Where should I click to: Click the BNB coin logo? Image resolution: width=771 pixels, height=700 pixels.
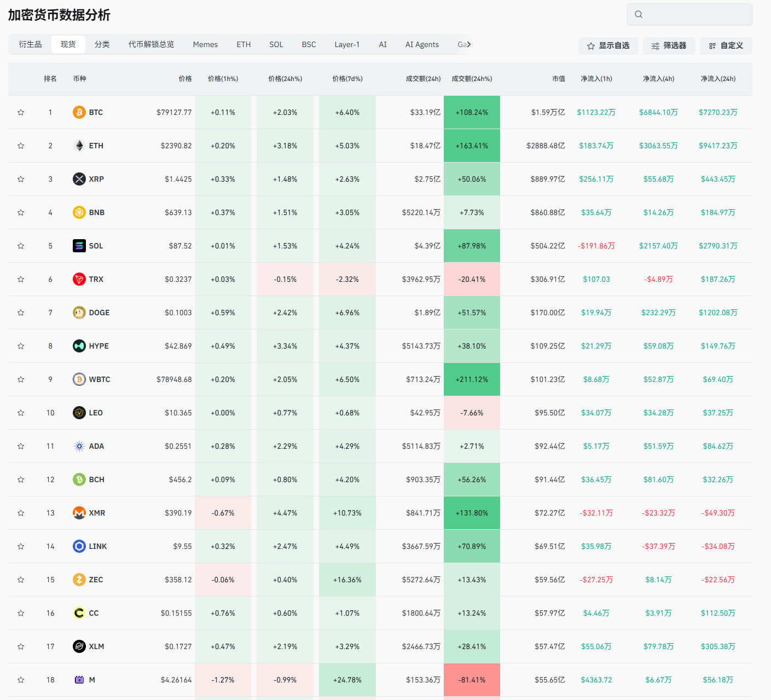click(79, 212)
